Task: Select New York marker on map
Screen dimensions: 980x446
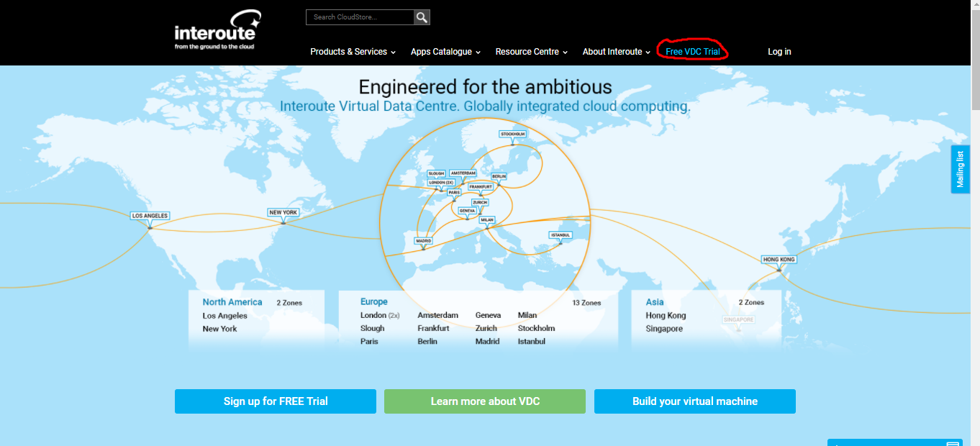Action: pos(283,213)
